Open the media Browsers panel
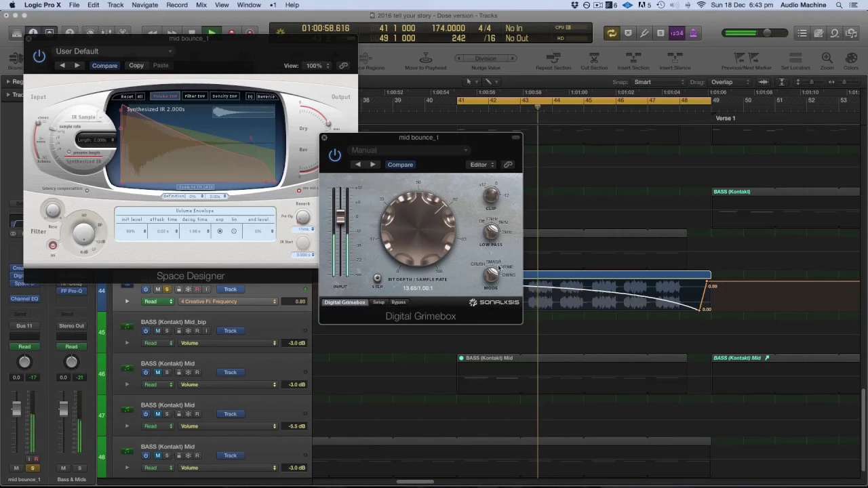Screen dimensions: 868x488 click(851, 33)
